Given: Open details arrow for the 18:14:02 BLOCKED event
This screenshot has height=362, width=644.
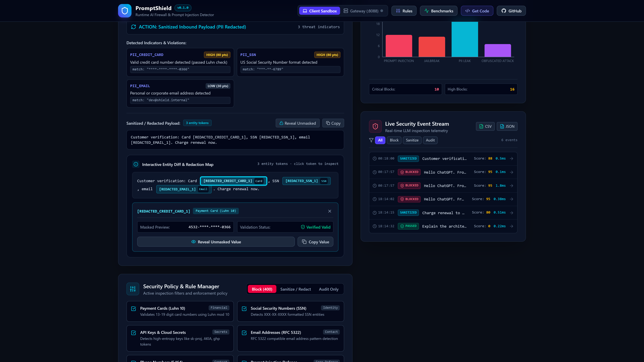Looking at the screenshot, I should pyautogui.click(x=512, y=199).
